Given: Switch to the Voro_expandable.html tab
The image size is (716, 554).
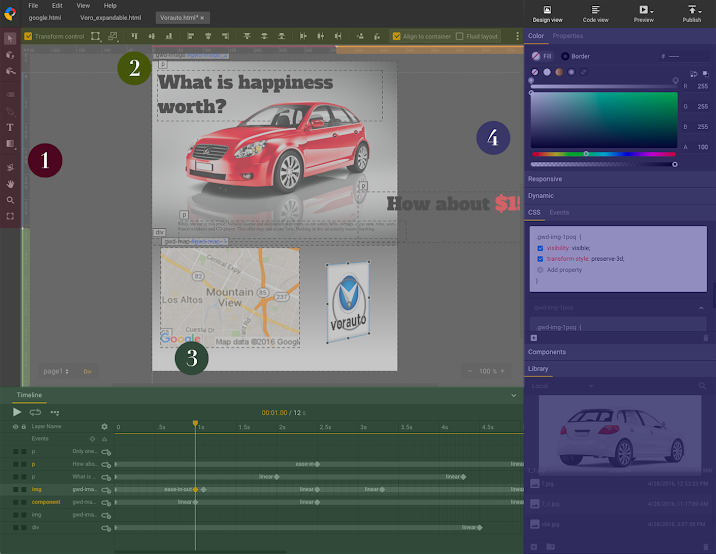Looking at the screenshot, I should [x=111, y=18].
